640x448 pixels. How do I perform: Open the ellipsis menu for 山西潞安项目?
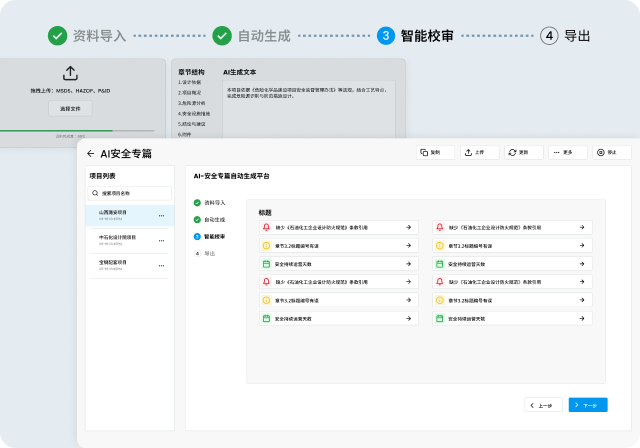[x=161, y=215]
